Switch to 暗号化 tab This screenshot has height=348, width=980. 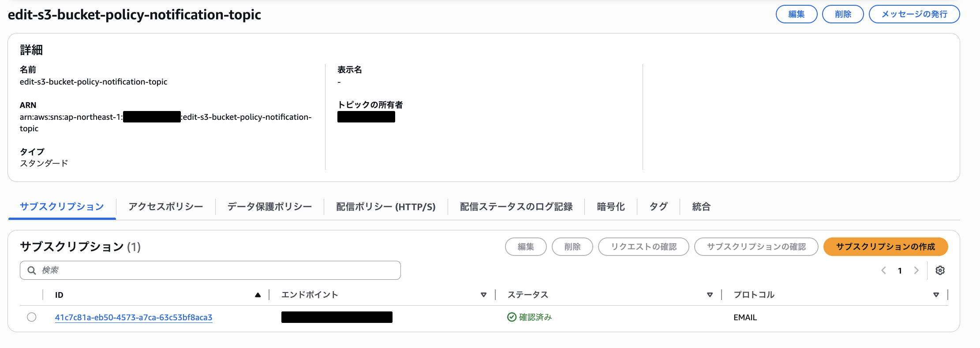[611, 207]
